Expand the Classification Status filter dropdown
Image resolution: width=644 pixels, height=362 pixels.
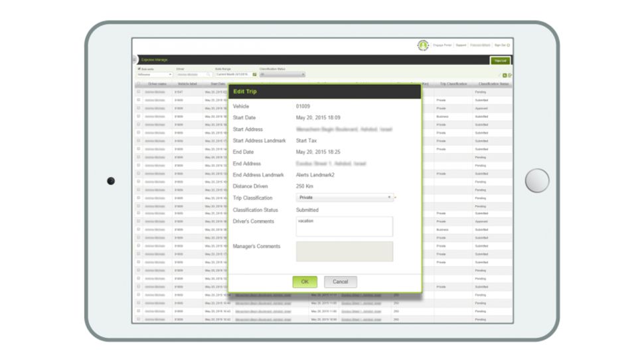point(282,75)
